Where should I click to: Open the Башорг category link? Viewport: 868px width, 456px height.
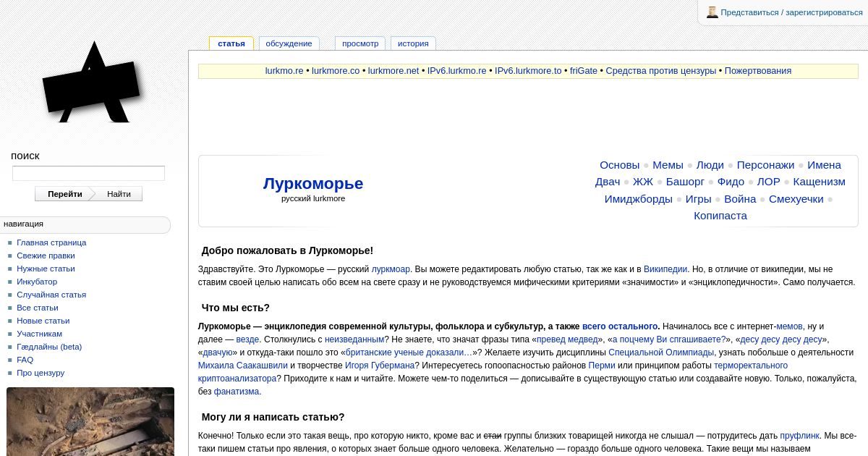(x=685, y=182)
